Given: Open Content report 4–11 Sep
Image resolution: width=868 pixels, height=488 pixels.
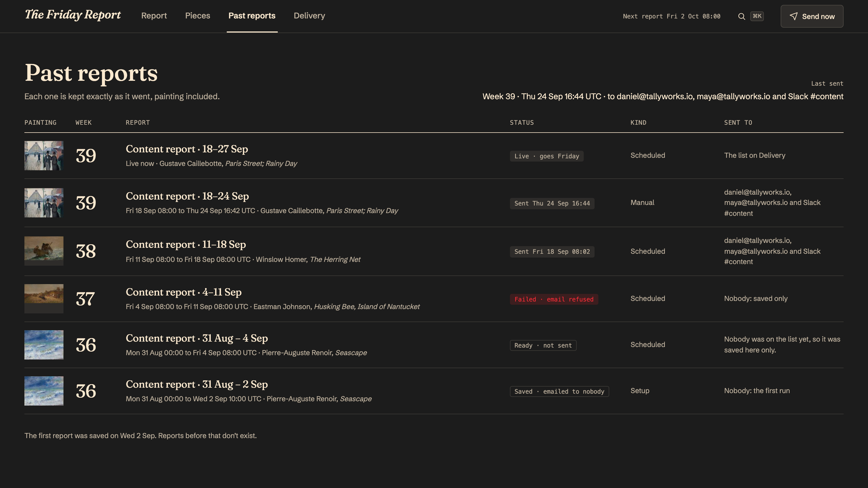Looking at the screenshot, I should pyautogui.click(x=184, y=292).
